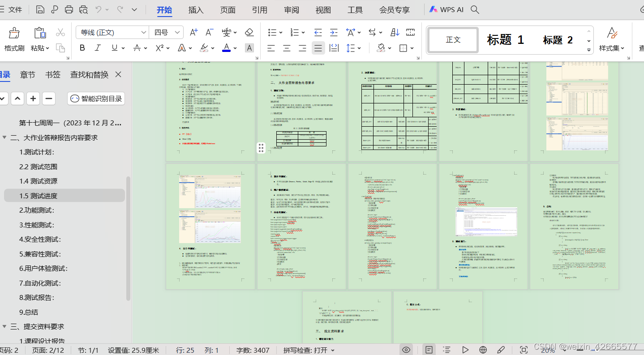Open the borders dropdown arrow
The height and width of the screenshot is (355, 644).
pos(412,48)
